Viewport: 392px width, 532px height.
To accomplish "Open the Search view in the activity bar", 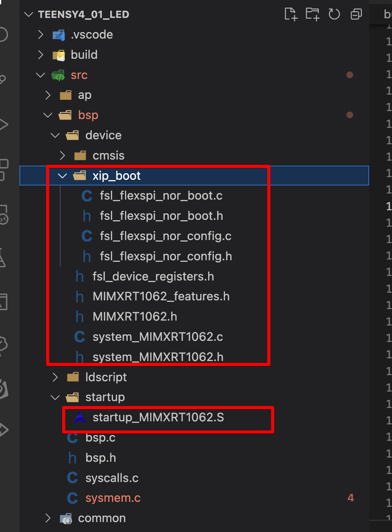I will [x=3, y=79].
